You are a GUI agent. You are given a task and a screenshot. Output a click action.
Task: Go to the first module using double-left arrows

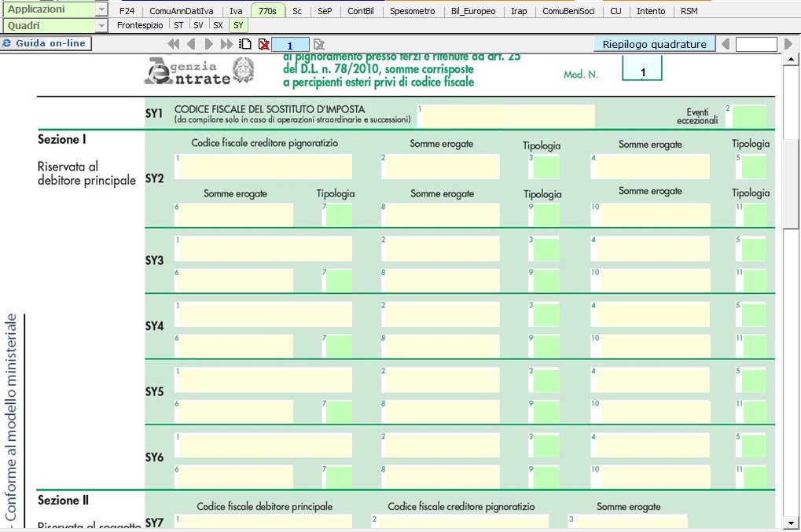click(174, 45)
